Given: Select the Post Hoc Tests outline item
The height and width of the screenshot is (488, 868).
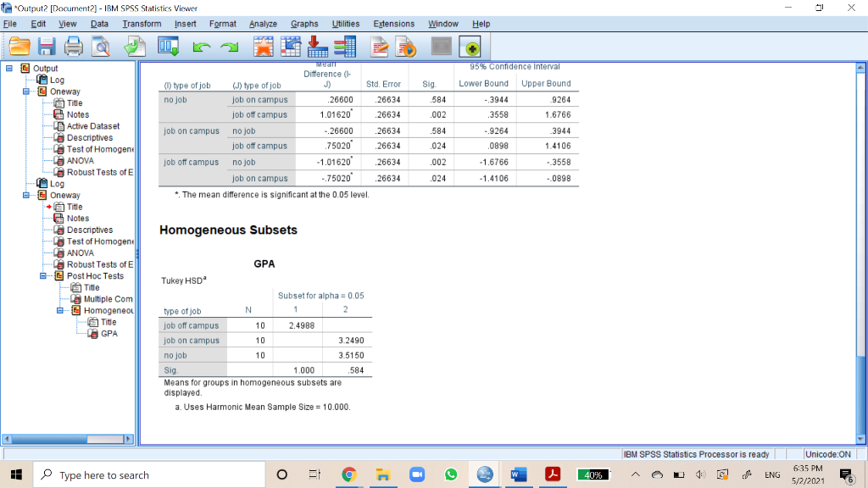Looking at the screenshot, I should [95, 275].
